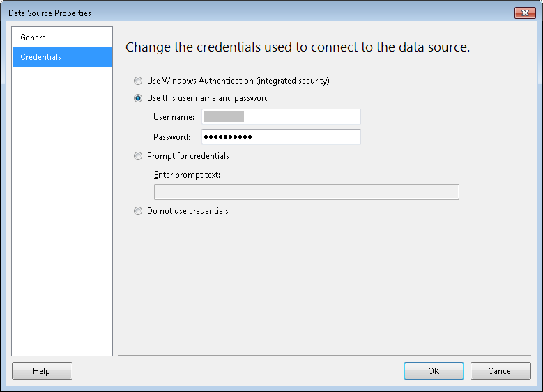Select Use Windows Authentication radio button
The width and height of the screenshot is (543, 392).
138,81
